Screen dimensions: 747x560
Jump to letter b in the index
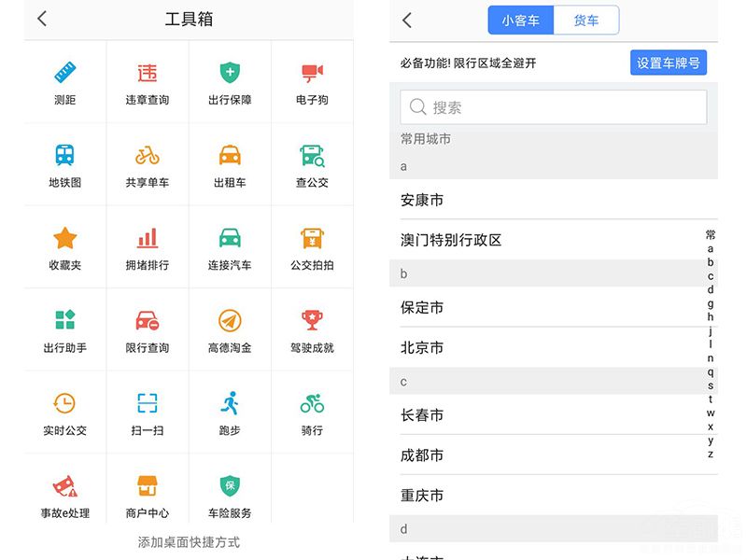[x=712, y=262]
